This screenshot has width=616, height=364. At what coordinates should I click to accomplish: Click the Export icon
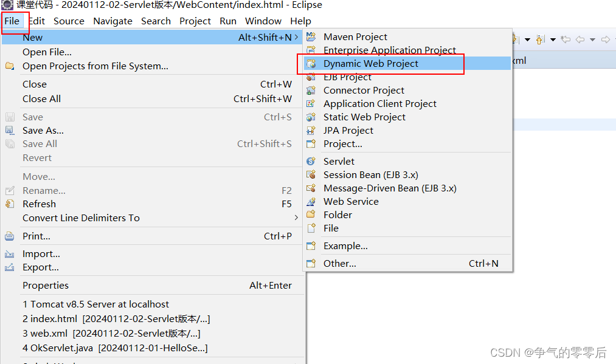pyautogui.click(x=10, y=267)
